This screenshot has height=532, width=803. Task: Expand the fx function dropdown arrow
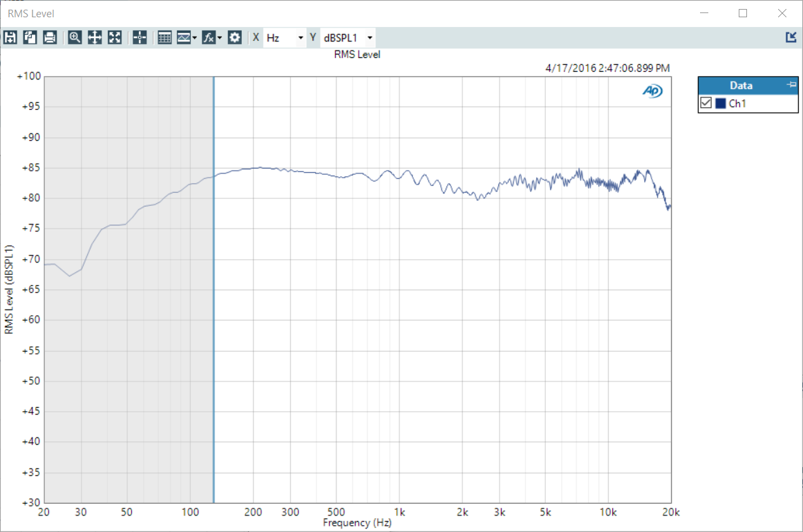coord(220,38)
